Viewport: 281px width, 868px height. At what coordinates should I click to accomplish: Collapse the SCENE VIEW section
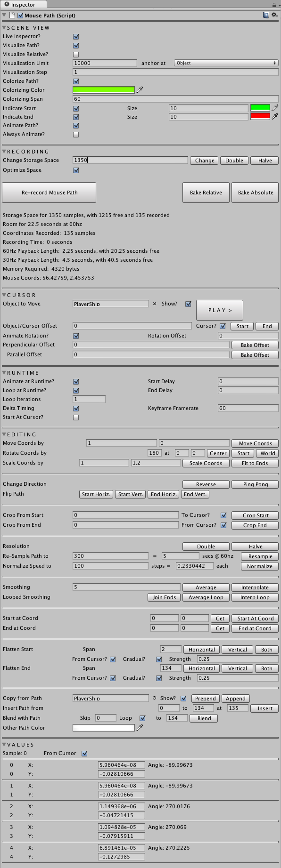[4, 28]
